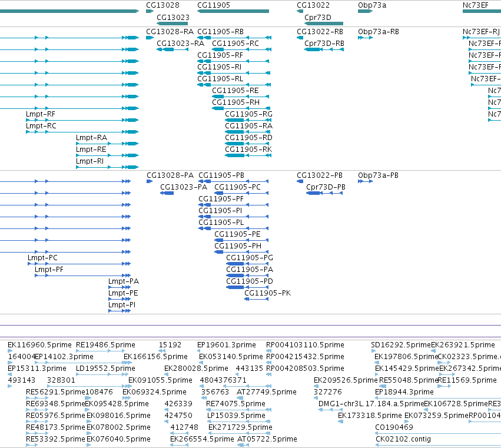
Task: Click EST EK209526.5prime
Action: (346, 380)
